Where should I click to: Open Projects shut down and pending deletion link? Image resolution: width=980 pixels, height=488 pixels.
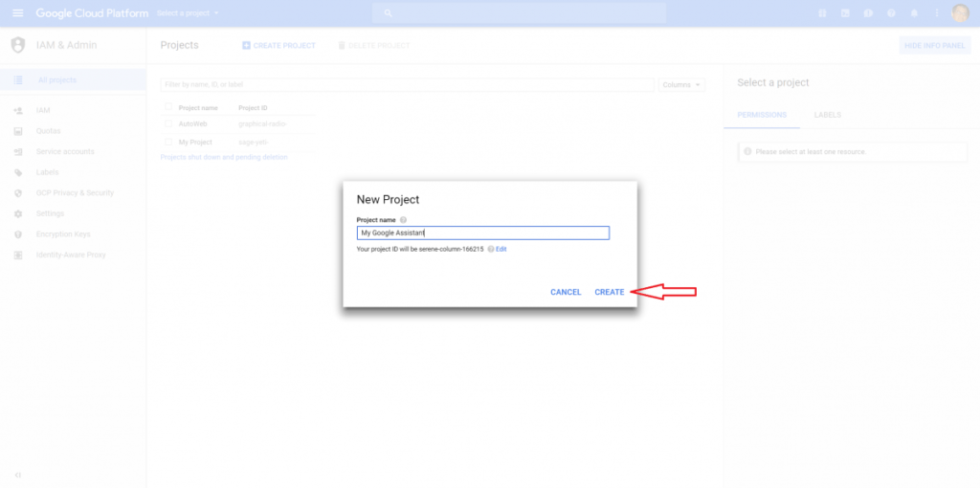(224, 158)
